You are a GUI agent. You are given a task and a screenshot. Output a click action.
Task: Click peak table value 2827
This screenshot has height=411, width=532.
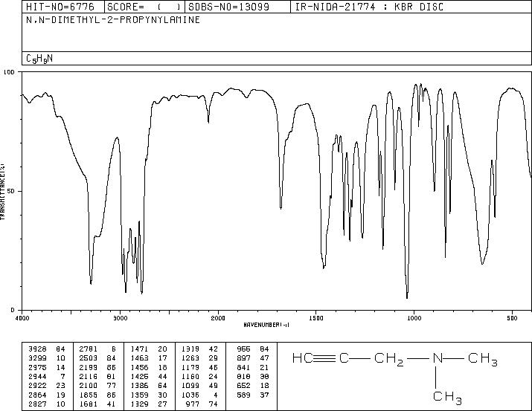(x=37, y=404)
